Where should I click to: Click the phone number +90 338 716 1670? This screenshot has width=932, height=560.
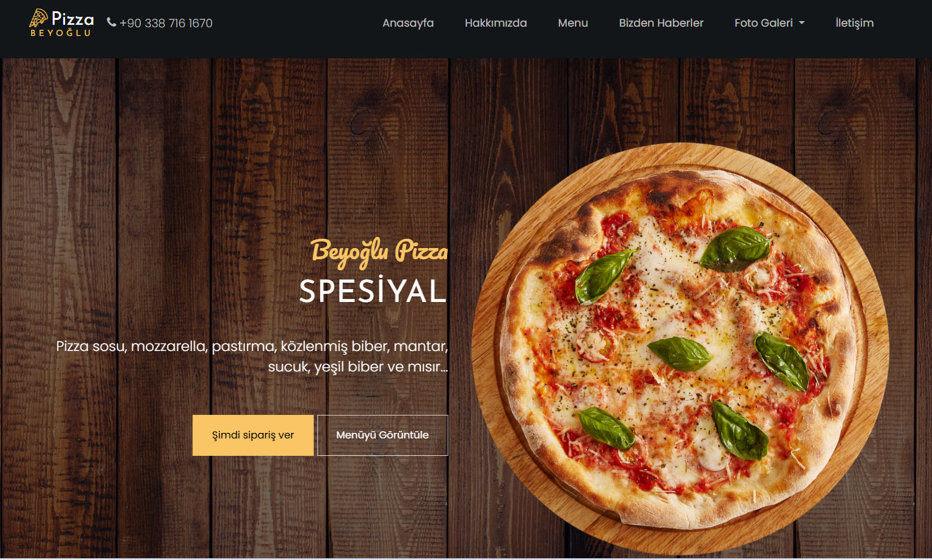tap(166, 23)
